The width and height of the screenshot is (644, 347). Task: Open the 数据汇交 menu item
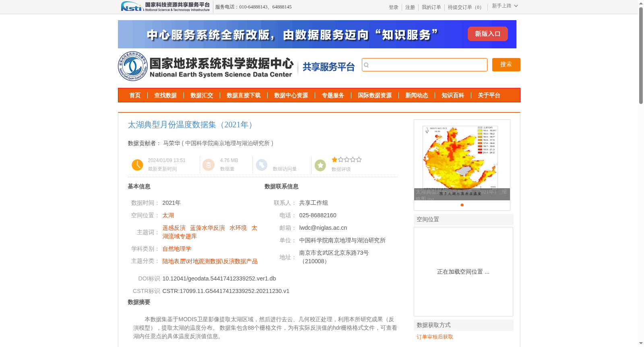(202, 96)
